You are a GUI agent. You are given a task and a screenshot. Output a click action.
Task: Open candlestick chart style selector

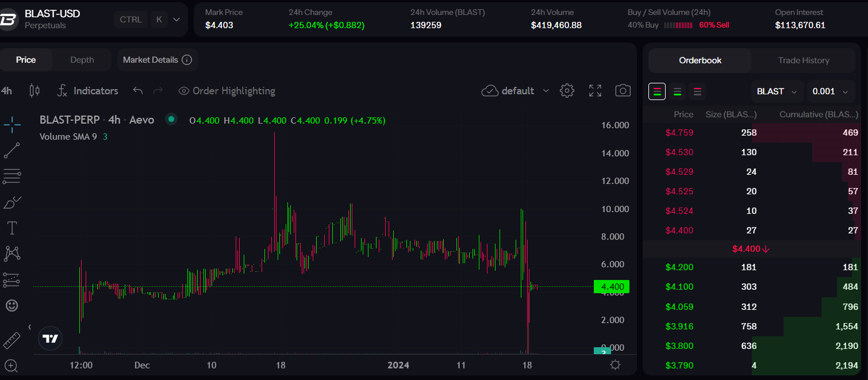point(34,91)
